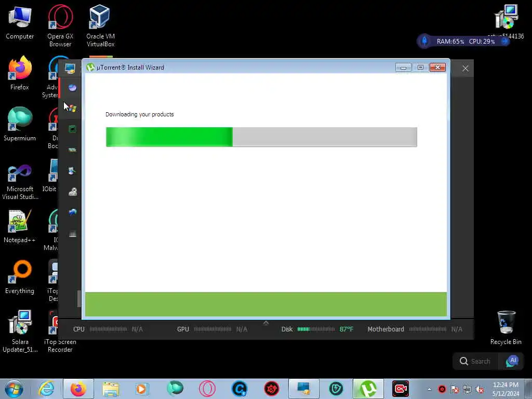532x399 pixels.
Task: Click the Search box on desktop widget
Action: coord(475,362)
